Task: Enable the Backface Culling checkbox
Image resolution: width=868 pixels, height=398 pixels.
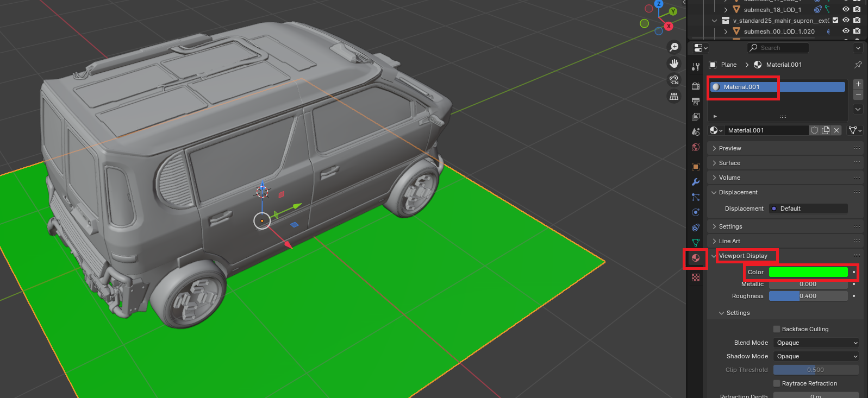Action: click(777, 329)
